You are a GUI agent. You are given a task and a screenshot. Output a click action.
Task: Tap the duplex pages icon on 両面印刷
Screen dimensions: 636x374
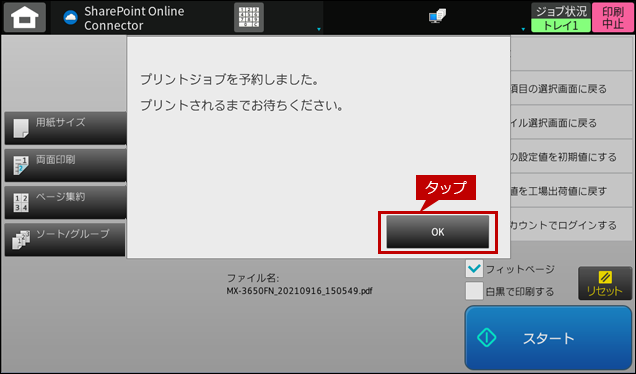(x=21, y=166)
